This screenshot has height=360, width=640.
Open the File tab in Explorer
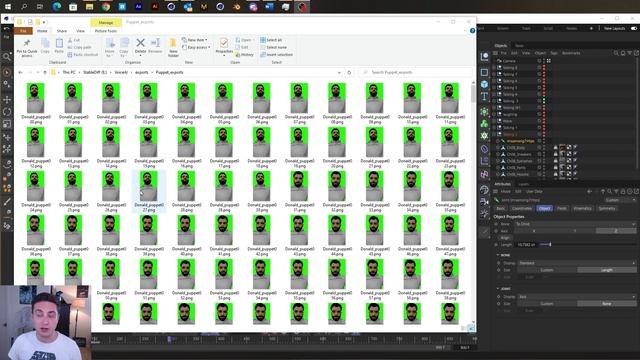[23, 31]
